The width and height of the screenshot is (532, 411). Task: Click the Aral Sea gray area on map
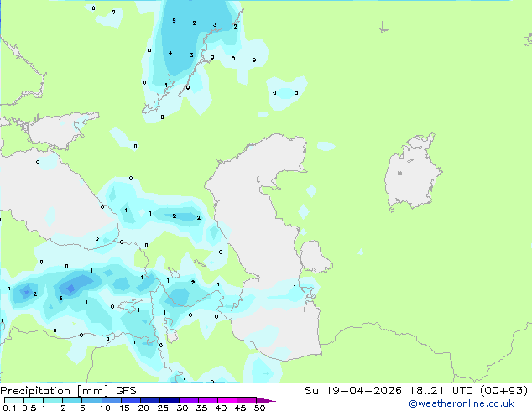[412, 174]
